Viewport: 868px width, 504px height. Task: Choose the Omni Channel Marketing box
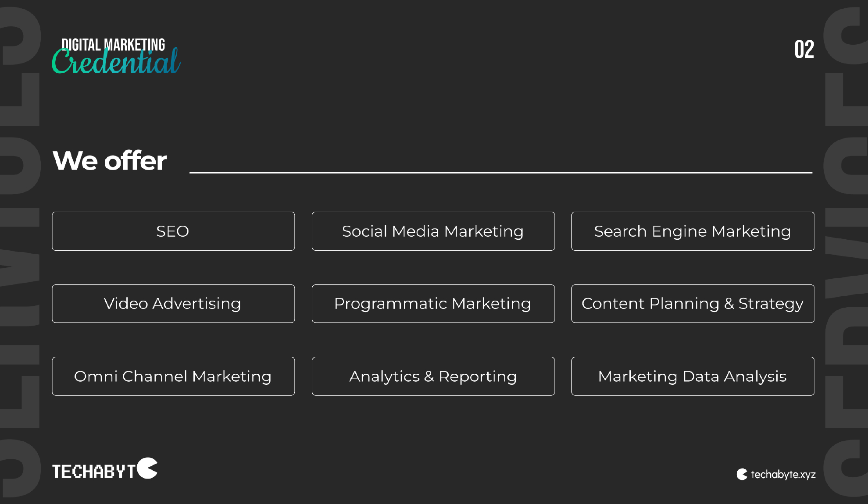173,376
